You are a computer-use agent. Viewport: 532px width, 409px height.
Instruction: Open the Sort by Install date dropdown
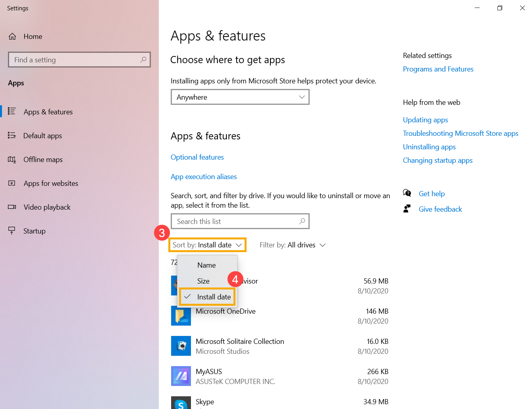click(207, 245)
